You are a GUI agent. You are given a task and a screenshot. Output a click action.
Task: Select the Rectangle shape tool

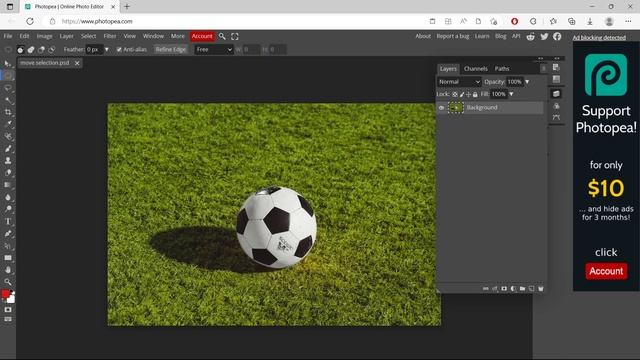[x=8, y=258]
